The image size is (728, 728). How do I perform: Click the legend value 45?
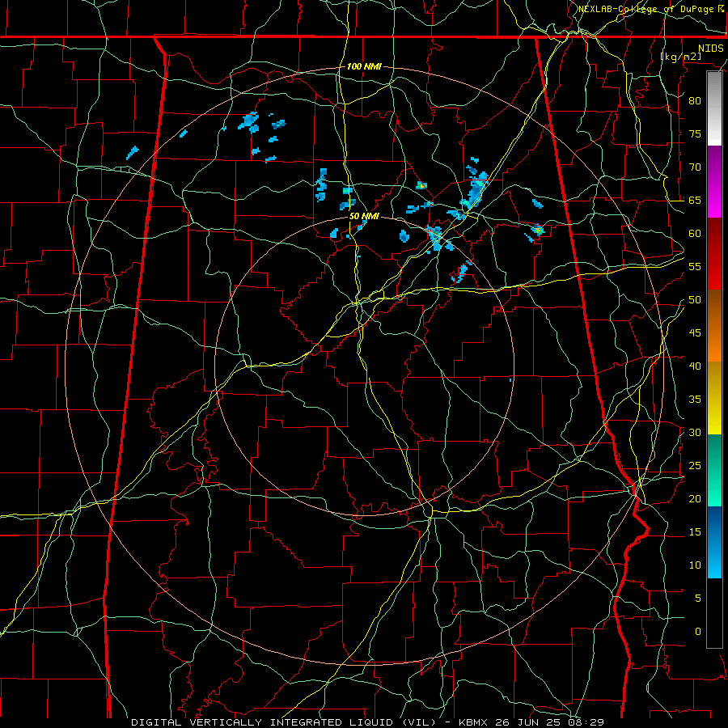pyautogui.click(x=695, y=333)
